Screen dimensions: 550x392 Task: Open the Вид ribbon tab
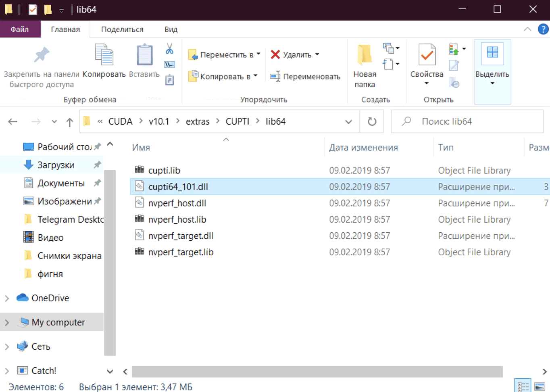[x=171, y=29]
